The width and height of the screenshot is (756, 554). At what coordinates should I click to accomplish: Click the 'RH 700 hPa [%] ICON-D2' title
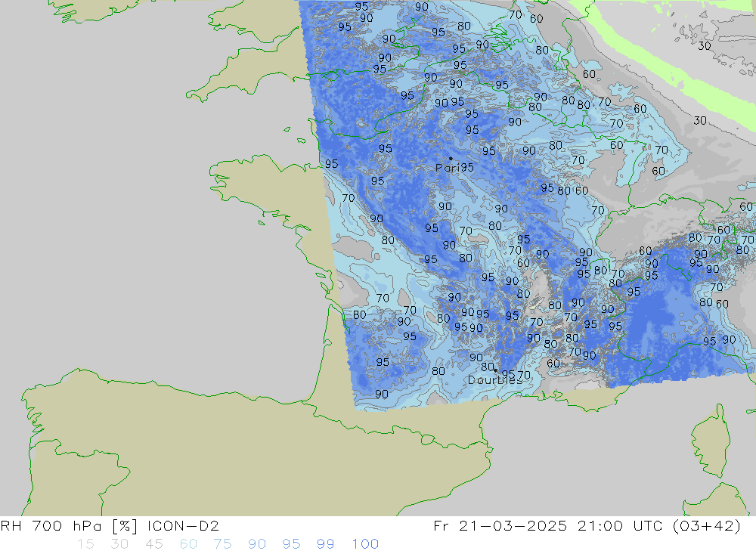(110, 525)
